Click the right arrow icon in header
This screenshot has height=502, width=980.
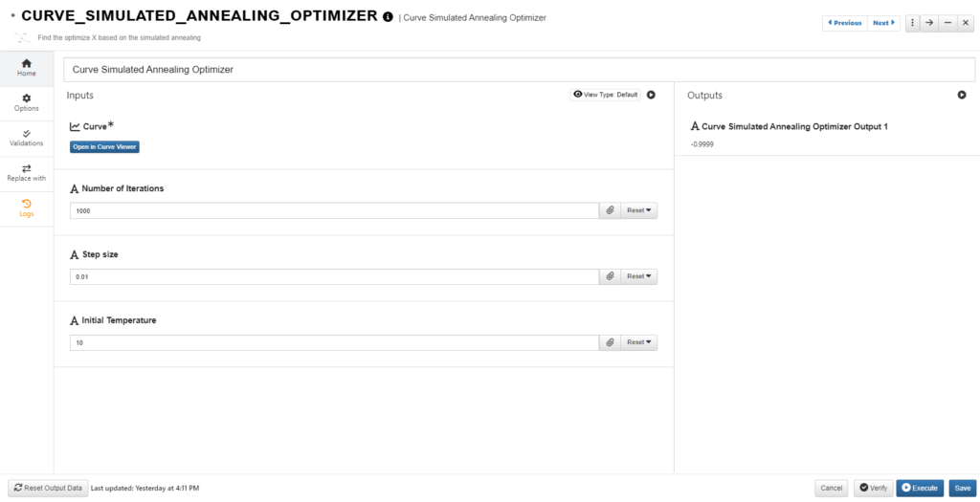[x=928, y=23]
